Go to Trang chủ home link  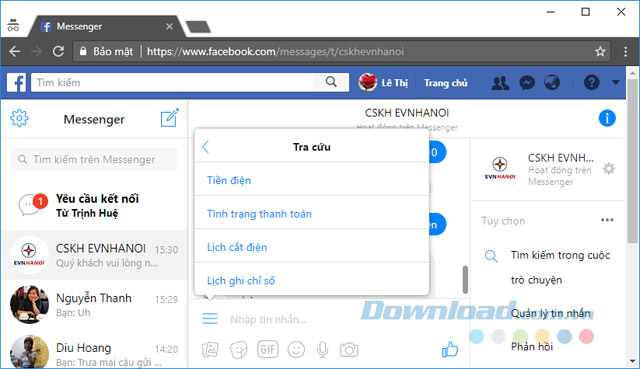point(446,83)
